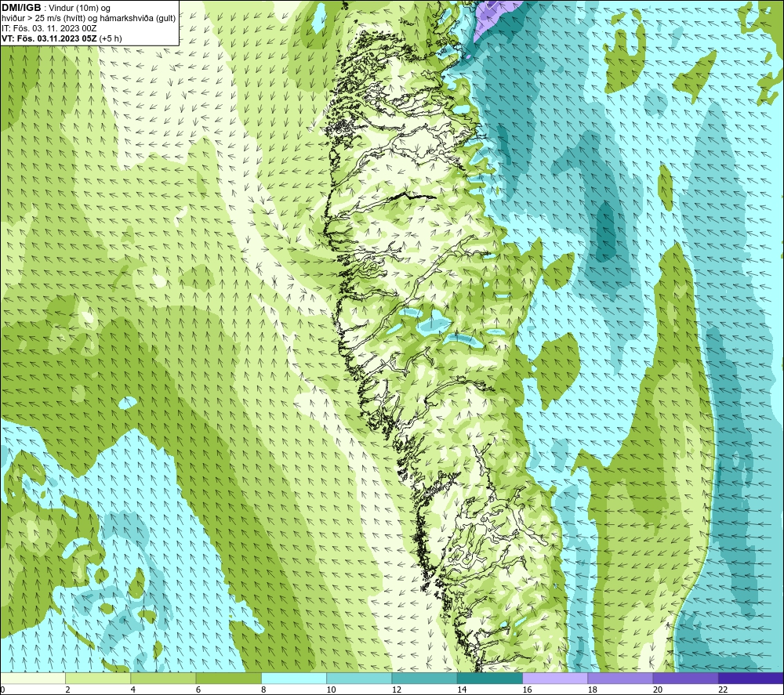Select the legend value 16

pyautogui.click(x=527, y=690)
